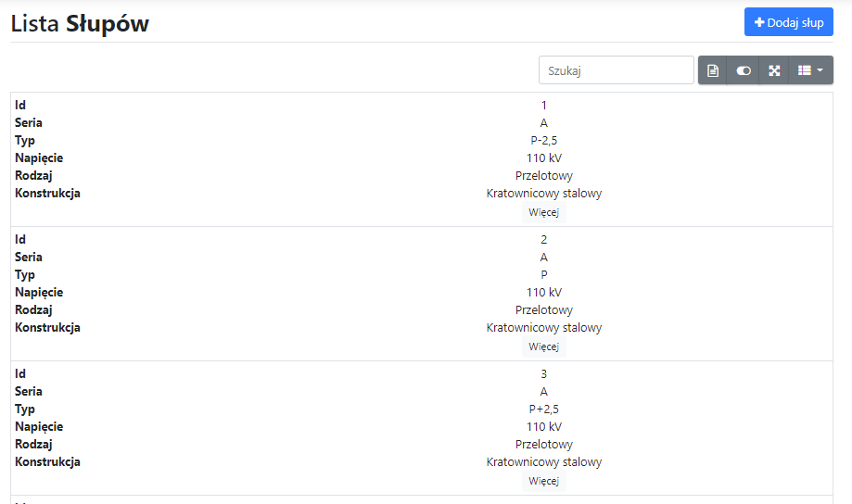Click the type value P in second record
The height and width of the screenshot is (504, 852).
point(544,275)
